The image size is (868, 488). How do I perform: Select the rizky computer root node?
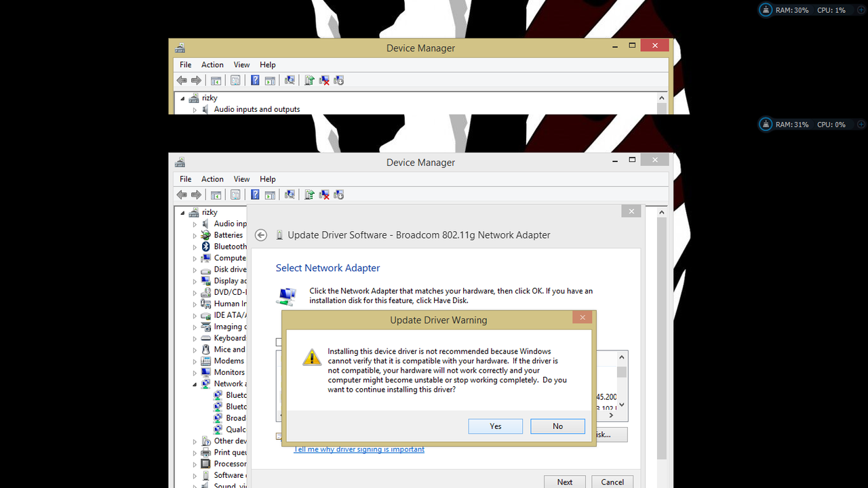point(209,212)
